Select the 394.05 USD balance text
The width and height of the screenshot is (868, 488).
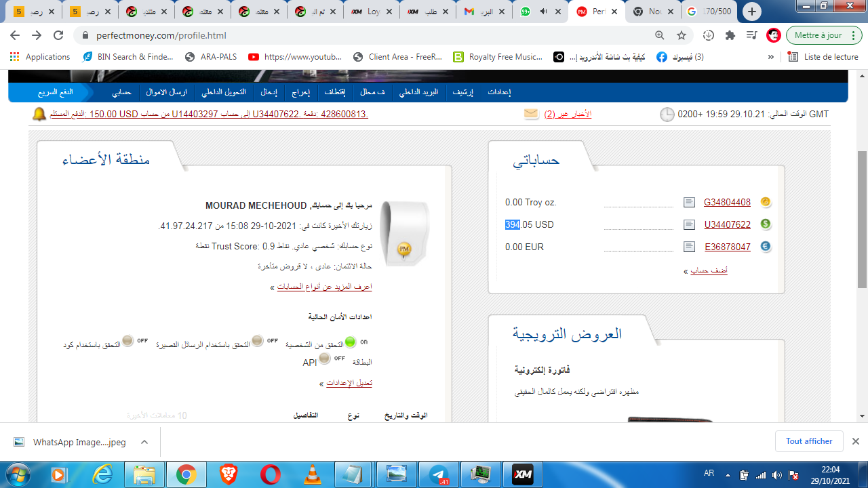click(529, 224)
